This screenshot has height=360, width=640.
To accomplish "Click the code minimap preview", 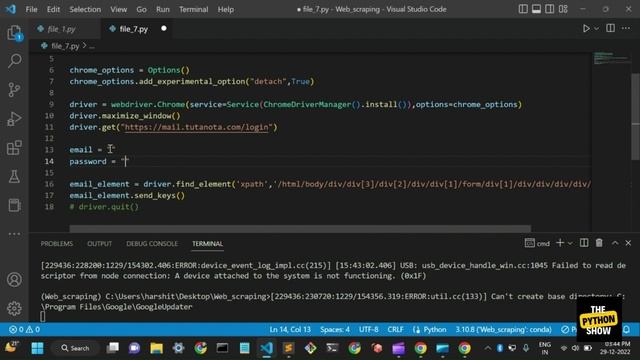I will 610,58.
